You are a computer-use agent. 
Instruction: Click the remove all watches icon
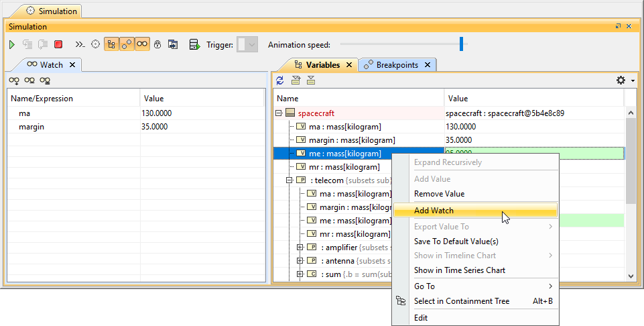(x=45, y=80)
